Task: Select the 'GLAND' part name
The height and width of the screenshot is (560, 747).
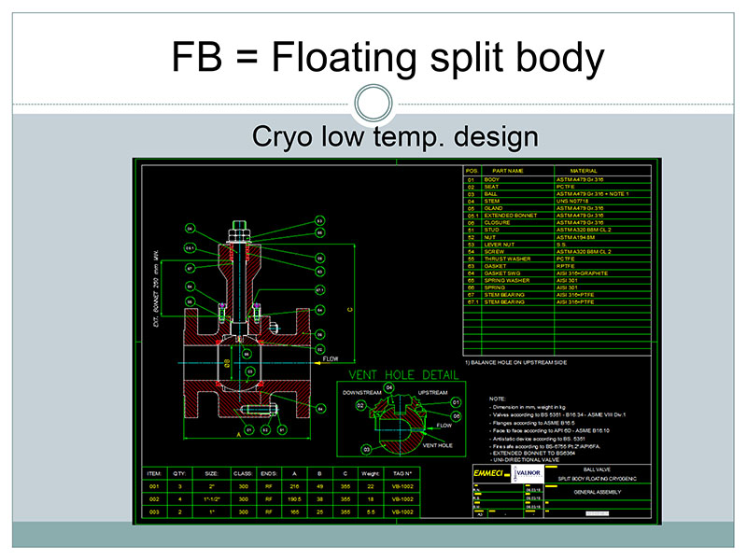Action: point(493,208)
